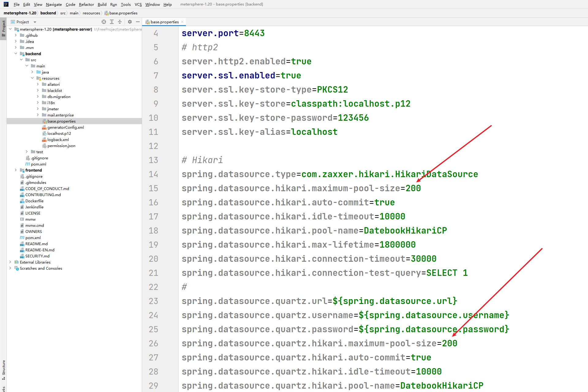Expand the External Libraries node
This screenshot has width=588, height=392.
pos(10,262)
